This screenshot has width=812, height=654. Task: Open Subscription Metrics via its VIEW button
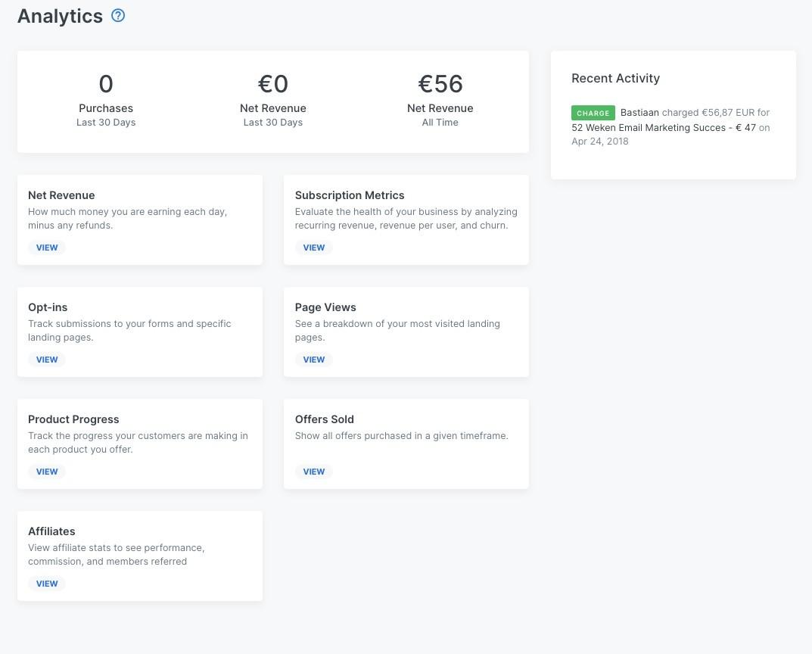[x=313, y=248]
